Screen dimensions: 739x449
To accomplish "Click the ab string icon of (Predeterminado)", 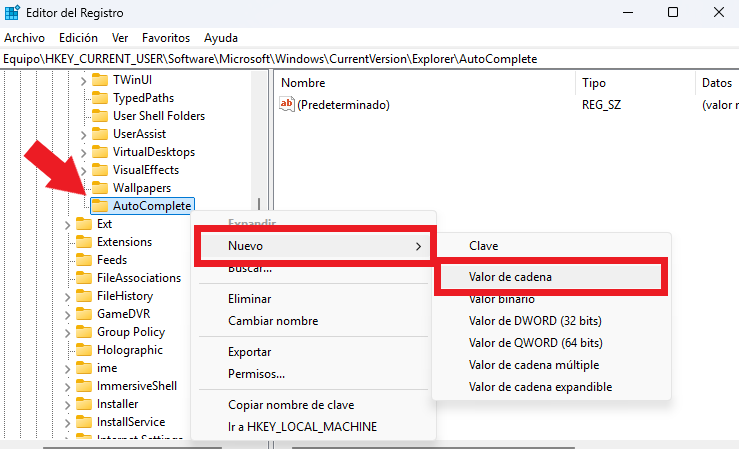I will 287,104.
